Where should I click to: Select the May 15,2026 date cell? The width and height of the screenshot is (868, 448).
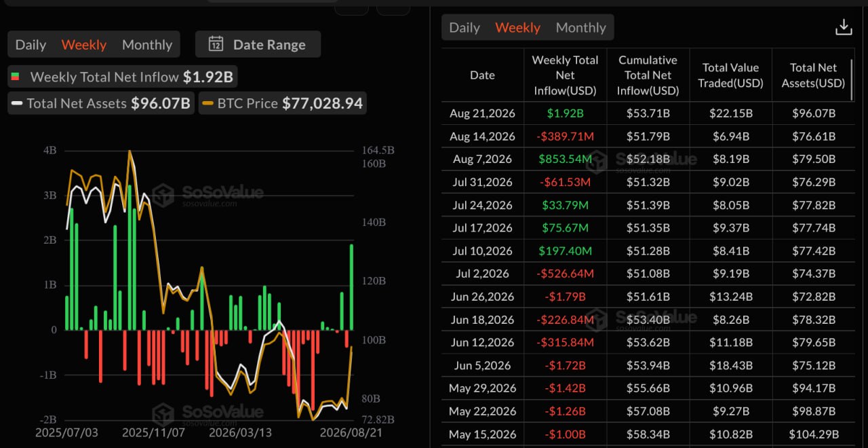coord(482,434)
